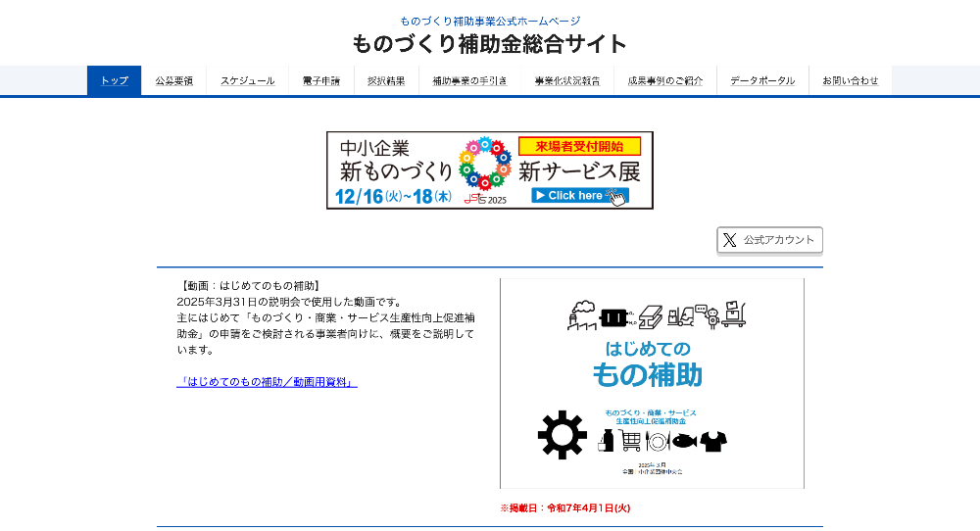
Task: Click the ものづくり補助事業公式ホームページ subtitle
Action: pos(490,22)
